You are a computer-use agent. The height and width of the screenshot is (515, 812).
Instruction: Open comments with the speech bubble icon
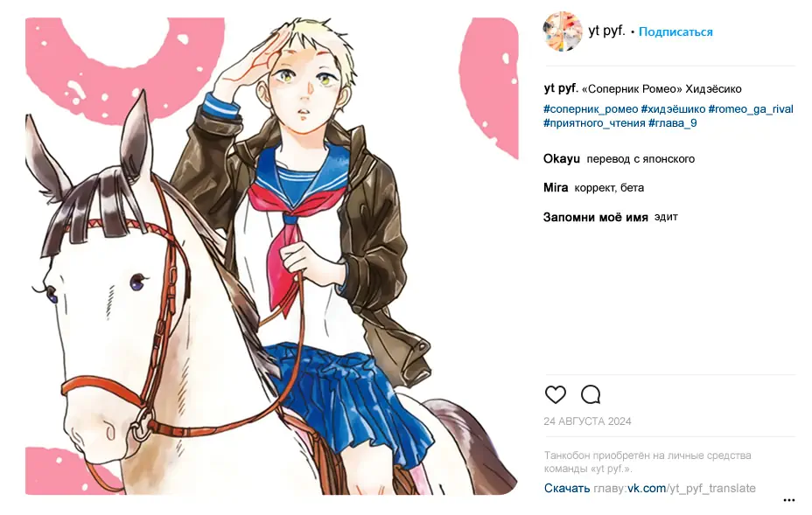(591, 394)
